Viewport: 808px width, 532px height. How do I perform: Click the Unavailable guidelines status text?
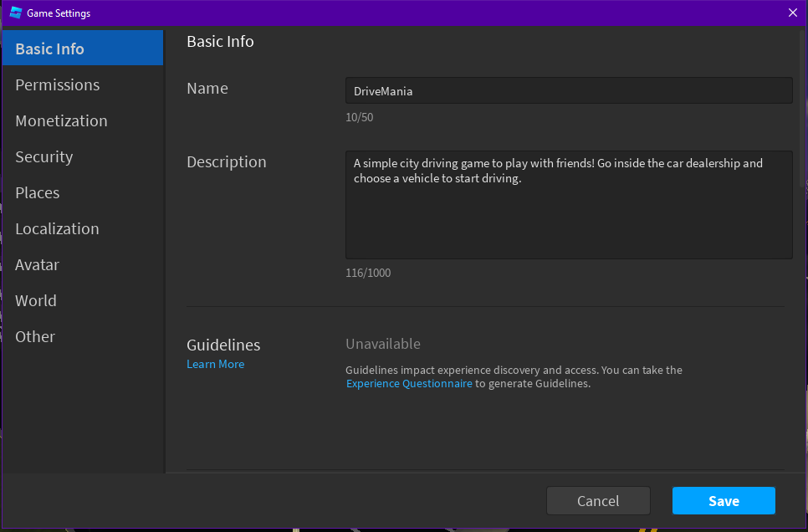[383, 344]
